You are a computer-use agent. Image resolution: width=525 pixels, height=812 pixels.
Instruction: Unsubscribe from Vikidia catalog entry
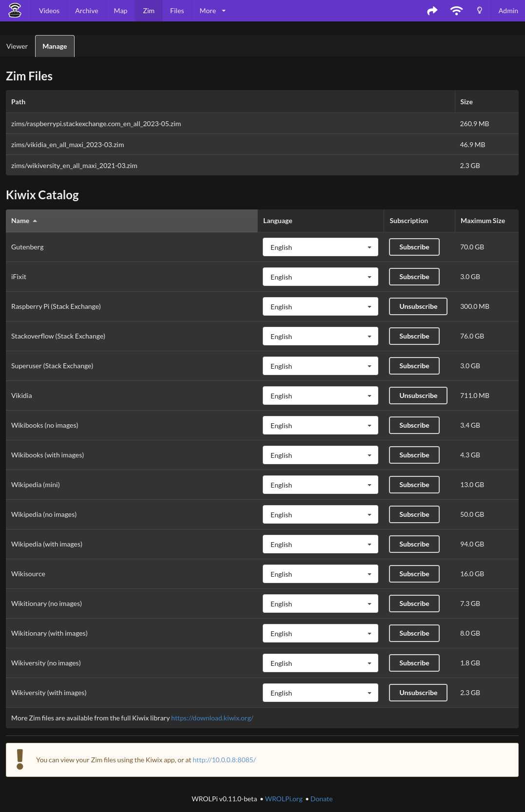tap(418, 396)
